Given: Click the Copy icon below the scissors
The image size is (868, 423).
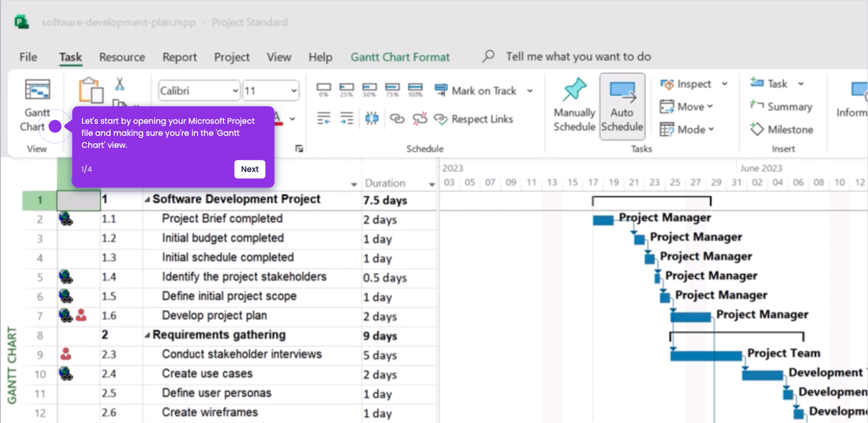Looking at the screenshot, I should pyautogui.click(x=119, y=104).
